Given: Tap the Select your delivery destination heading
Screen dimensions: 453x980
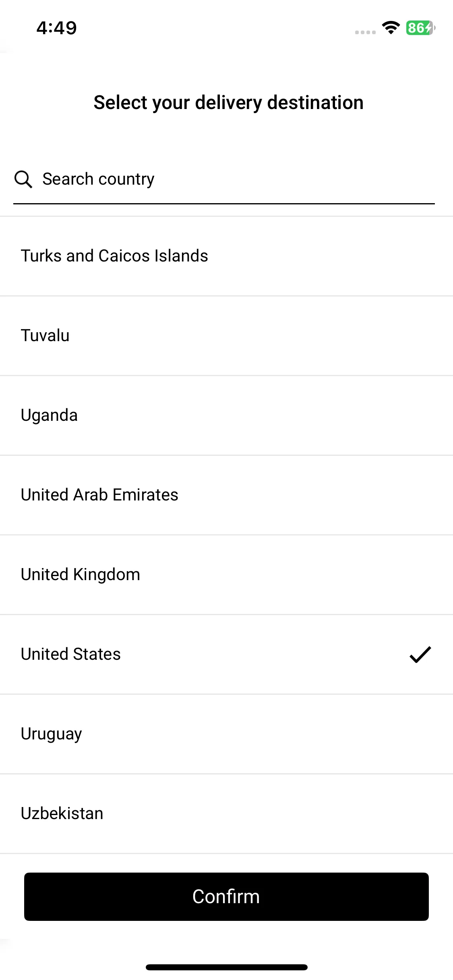Looking at the screenshot, I should 229,103.
